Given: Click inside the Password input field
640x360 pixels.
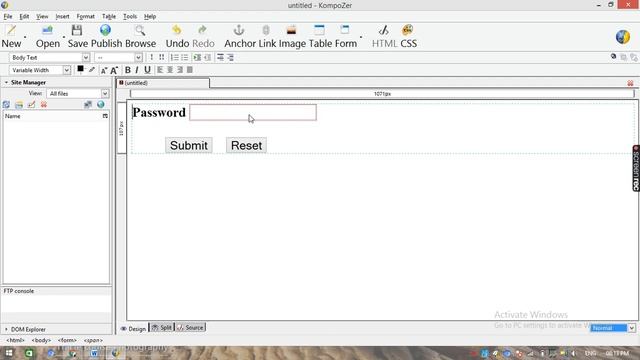Looking at the screenshot, I should tap(253, 112).
